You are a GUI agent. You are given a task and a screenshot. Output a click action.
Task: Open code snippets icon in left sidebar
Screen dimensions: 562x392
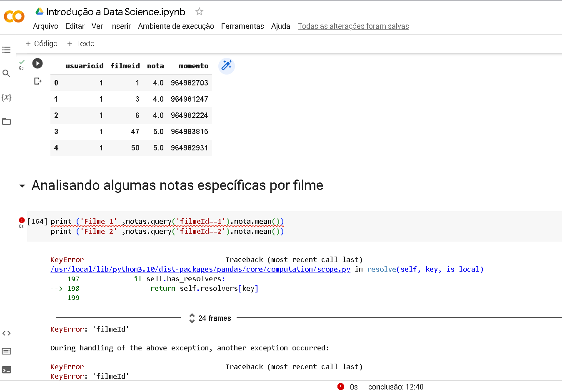pos(6,333)
